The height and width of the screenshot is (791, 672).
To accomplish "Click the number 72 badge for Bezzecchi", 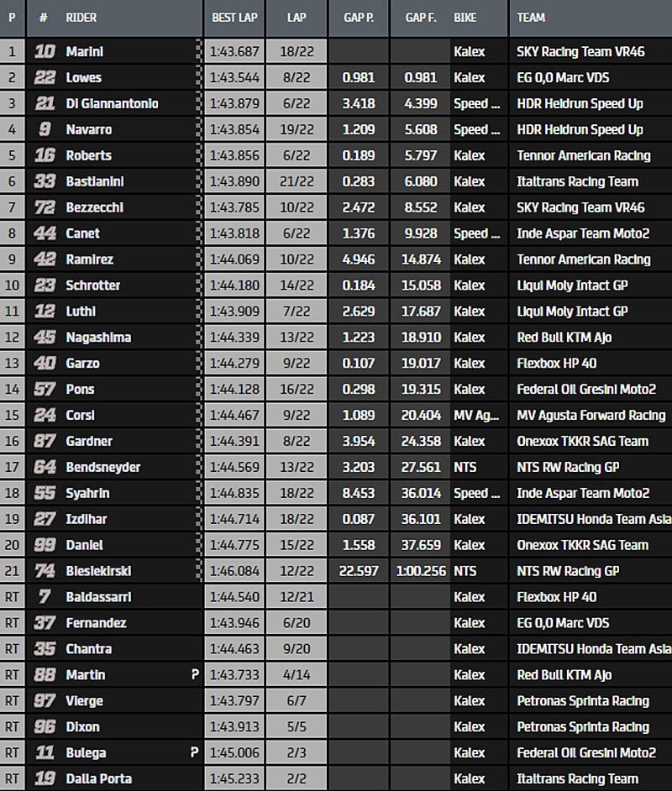I will pyautogui.click(x=45, y=207).
